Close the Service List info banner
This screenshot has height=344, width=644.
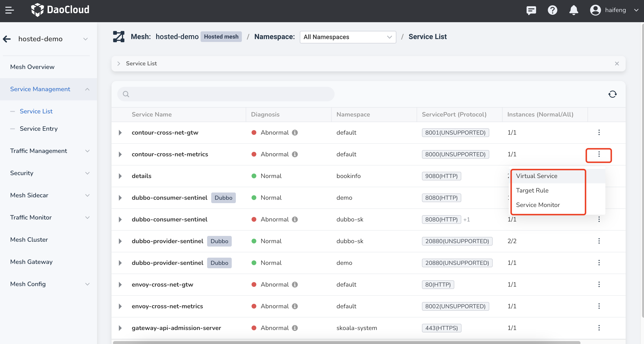617,63
